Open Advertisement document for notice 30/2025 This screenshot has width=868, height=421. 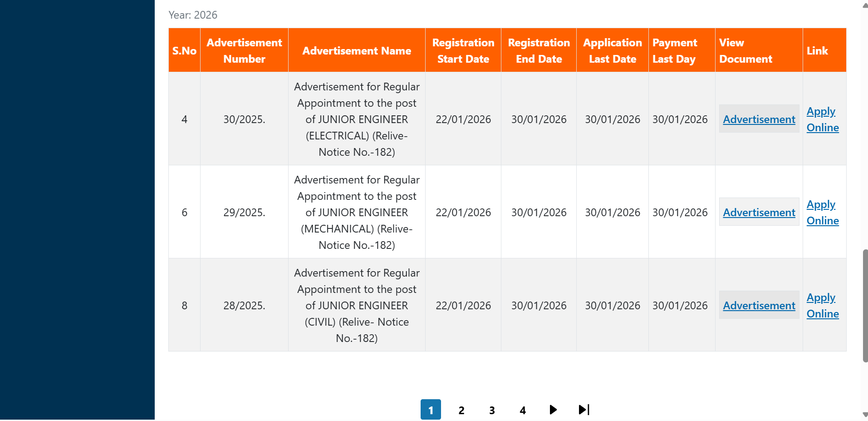point(759,119)
